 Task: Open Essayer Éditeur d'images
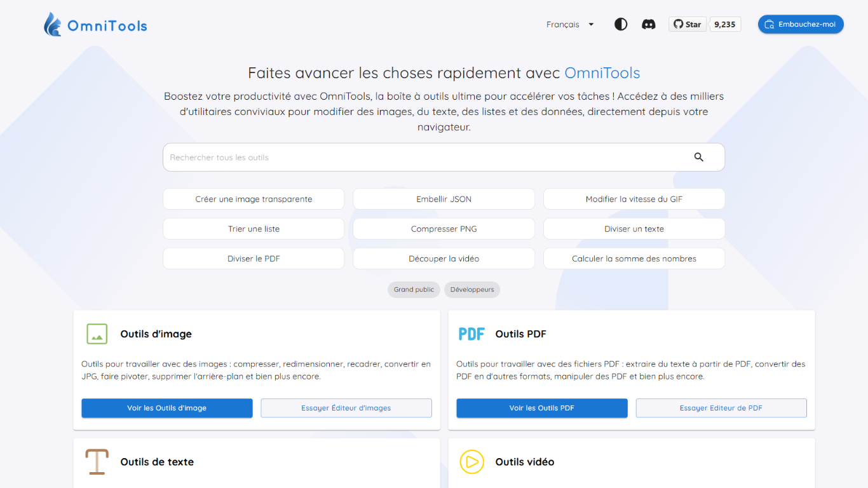[346, 408]
